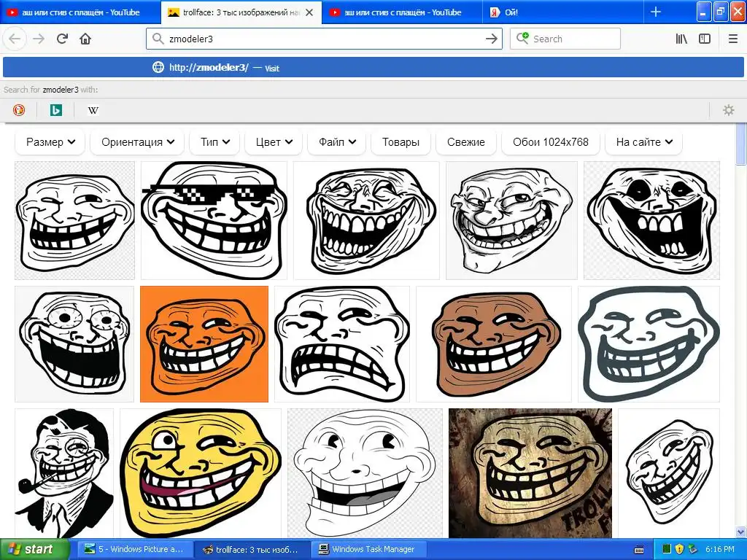Open the black-eyed creepy trollface image
This screenshot has height=560, width=747.
pos(651,220)
